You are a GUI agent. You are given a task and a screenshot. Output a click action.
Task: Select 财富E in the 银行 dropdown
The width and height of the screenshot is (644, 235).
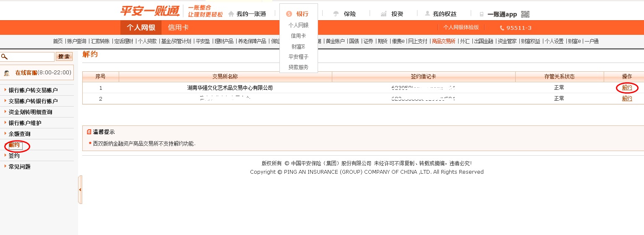(298, 47)
